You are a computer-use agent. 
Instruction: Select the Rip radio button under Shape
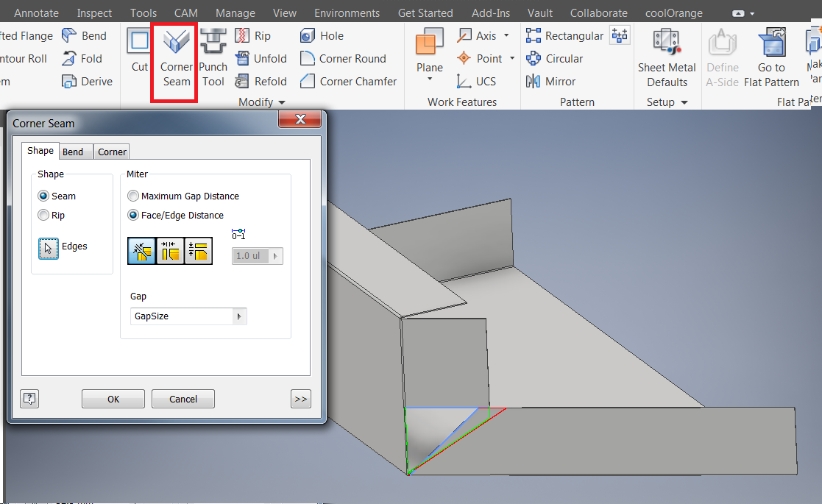point(45,216)
